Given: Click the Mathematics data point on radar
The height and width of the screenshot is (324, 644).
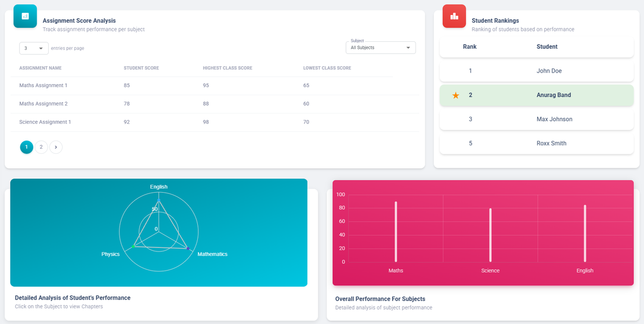Looking at the screenshot, I should pos(188,249).
